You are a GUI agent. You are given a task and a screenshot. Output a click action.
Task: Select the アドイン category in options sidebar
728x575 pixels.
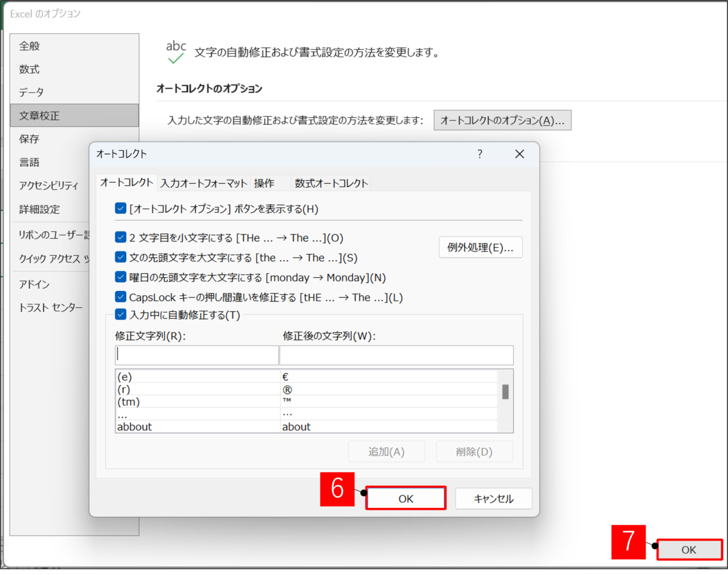(x=50, y=284)
